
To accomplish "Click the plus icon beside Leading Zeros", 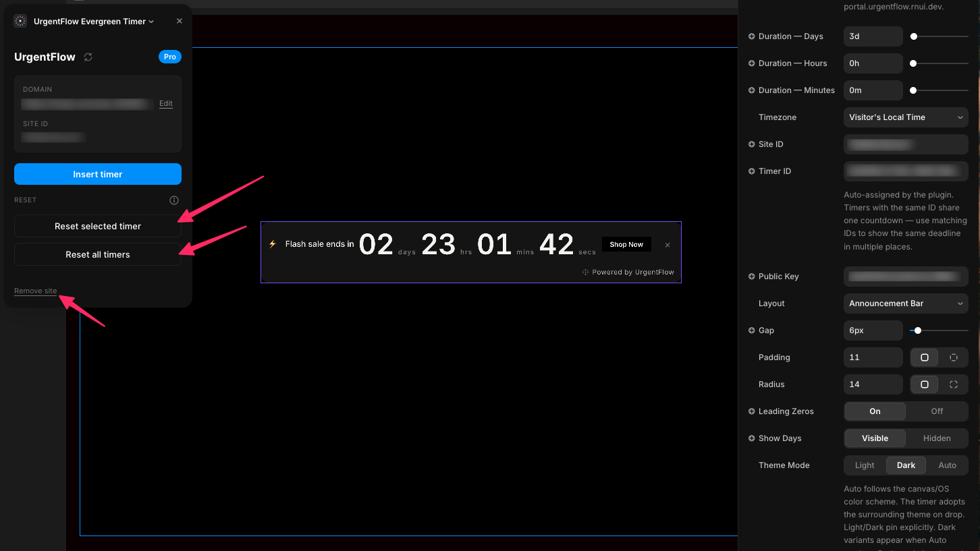I will [x=752, y=411].
